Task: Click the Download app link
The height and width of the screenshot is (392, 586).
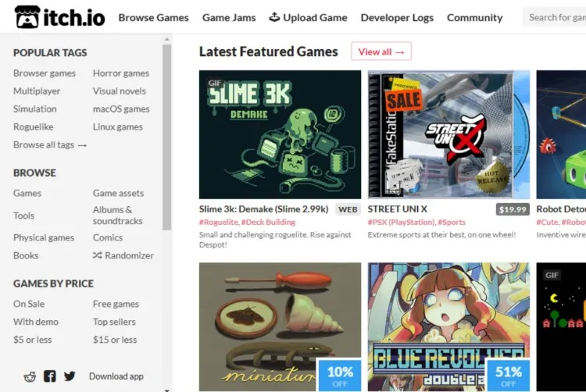Action: pyautogui.click(x=116, y=376)
